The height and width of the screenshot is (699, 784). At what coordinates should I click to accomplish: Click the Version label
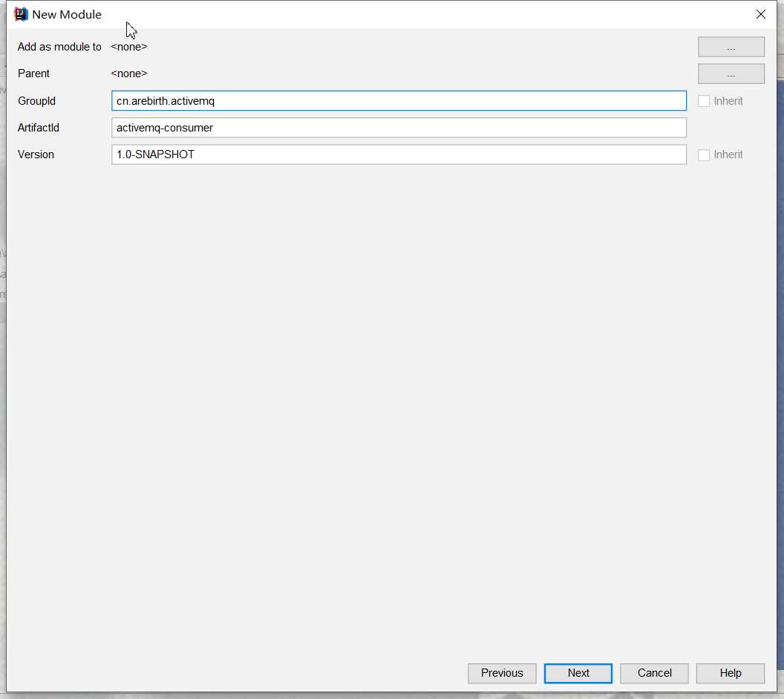click(36, 155)
